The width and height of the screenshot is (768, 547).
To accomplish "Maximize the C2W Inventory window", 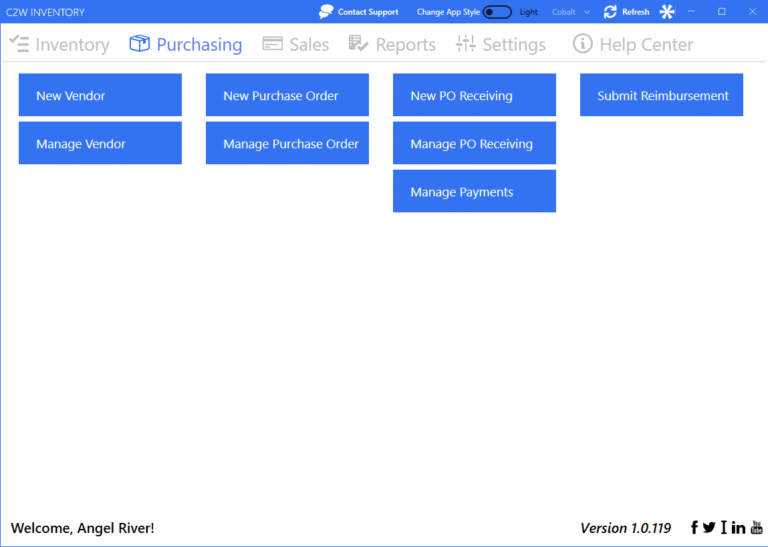I will pyautogui.click(x=722, y=12).
